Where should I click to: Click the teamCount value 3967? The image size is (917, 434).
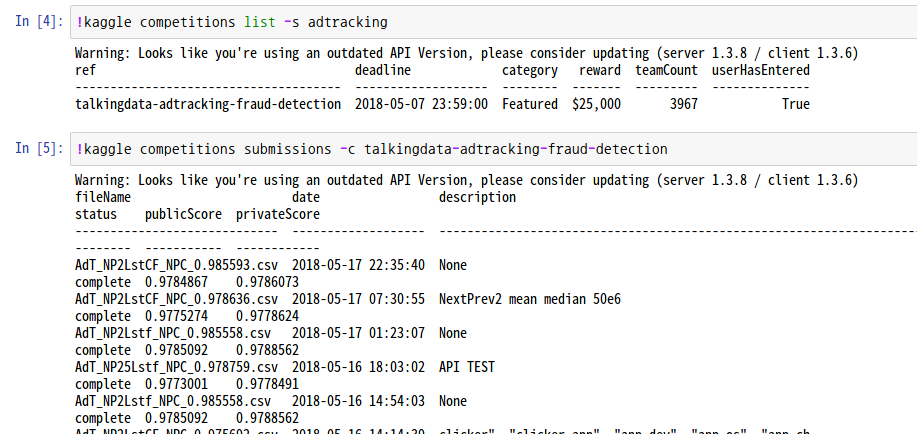click(684, 105)
